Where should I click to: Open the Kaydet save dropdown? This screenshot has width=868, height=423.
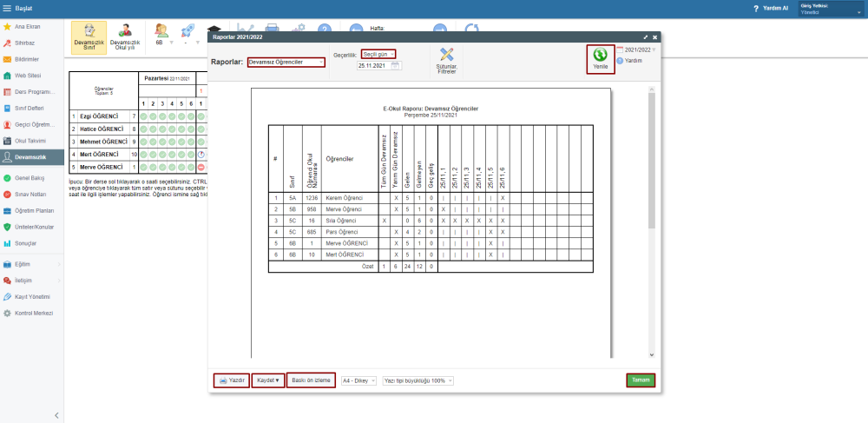pyautogui.click(x=268, y=380)
